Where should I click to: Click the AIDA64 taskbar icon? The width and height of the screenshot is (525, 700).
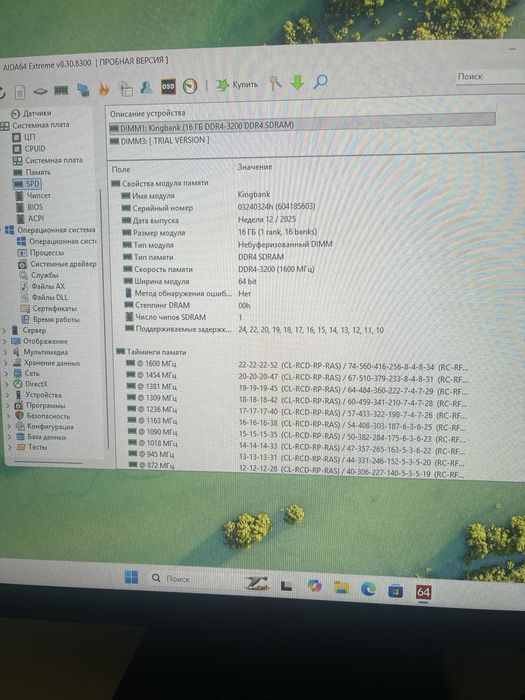[x=423, y=593]
